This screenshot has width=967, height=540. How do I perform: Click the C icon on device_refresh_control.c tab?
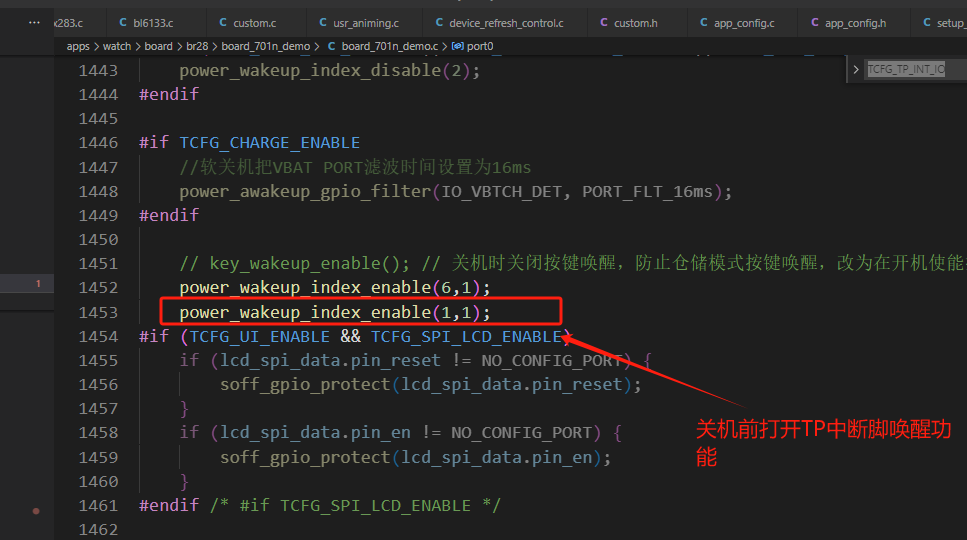(x=439, y=23)
